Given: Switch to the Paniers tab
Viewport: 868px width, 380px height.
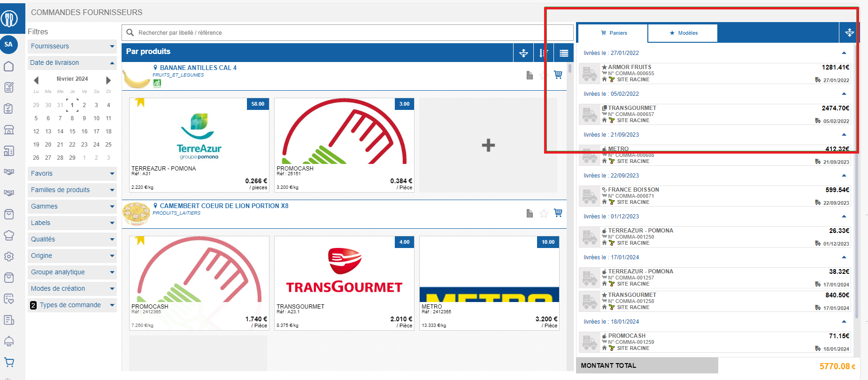Looking at the screenshot, I should [613, 33].
